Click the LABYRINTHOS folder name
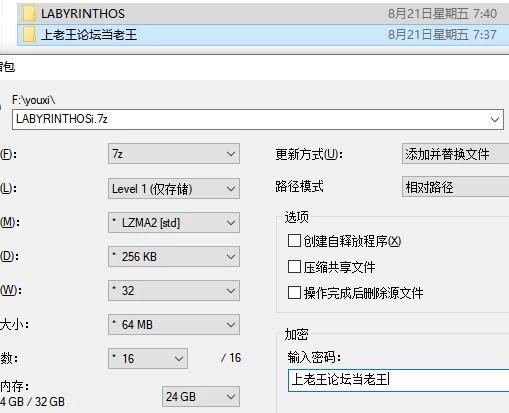Screen dimensions: 509x413 83,14
